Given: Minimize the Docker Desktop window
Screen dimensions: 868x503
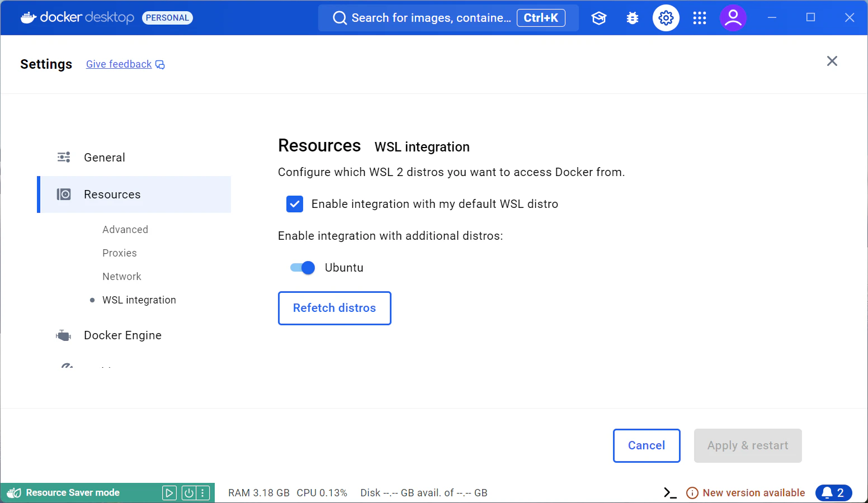Looking at the screenshot, I should [x=772, y=18].
